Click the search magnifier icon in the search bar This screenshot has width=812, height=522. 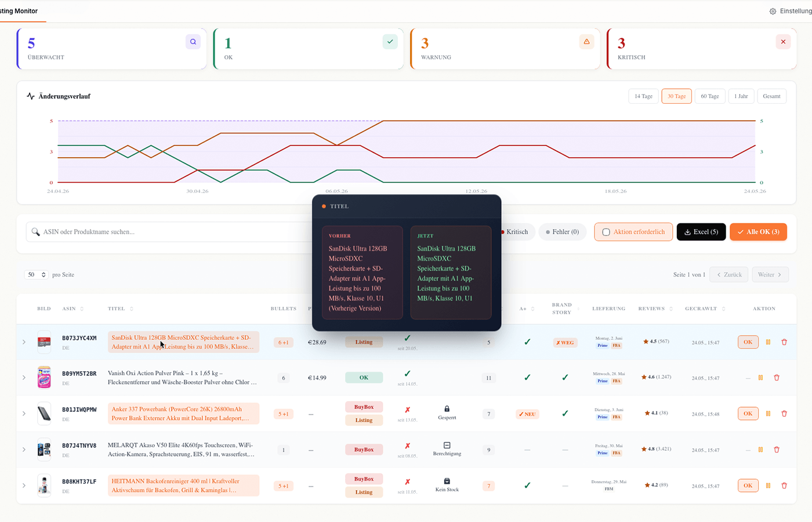coord(35,231)
